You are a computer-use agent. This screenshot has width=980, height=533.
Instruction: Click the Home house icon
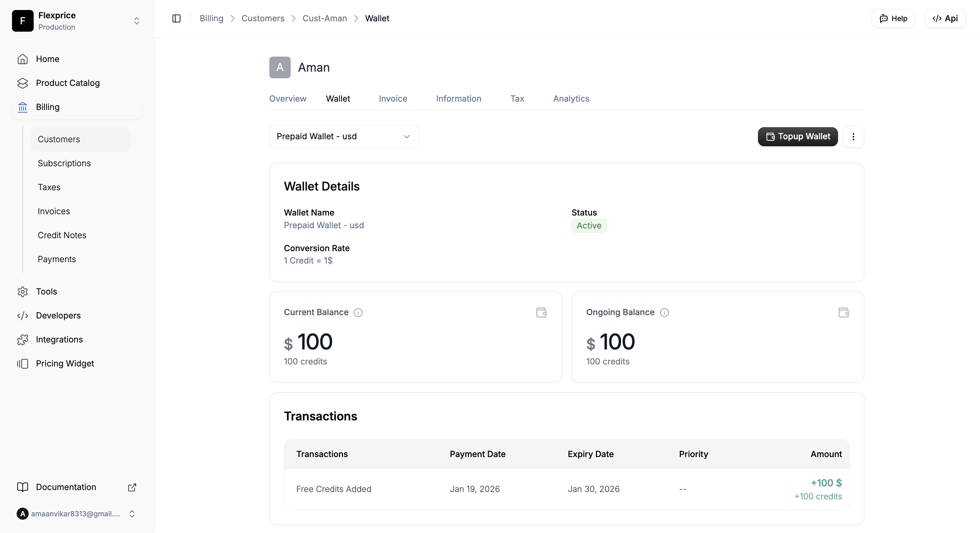pos(22,59)
